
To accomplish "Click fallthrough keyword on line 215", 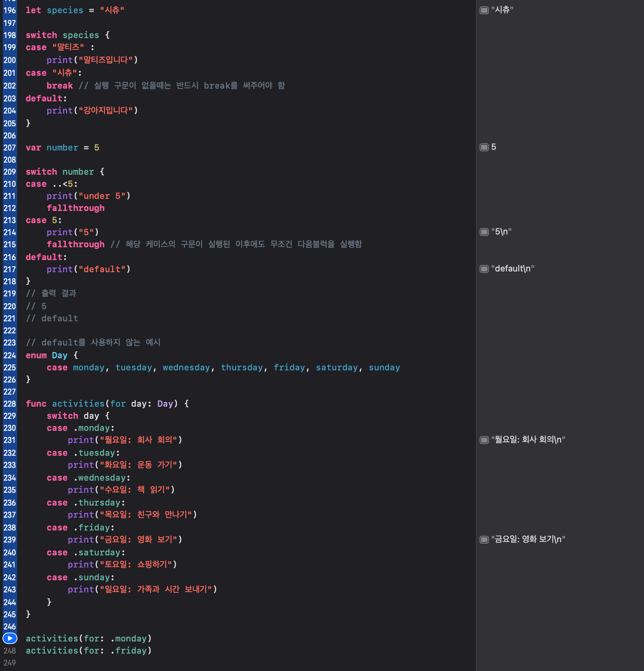I will tap(76, 244).
